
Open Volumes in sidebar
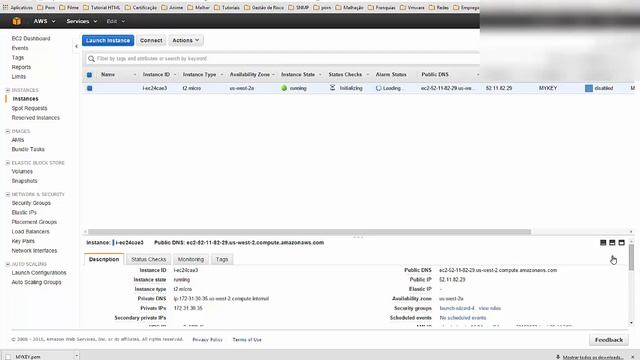pyautogui.click(x=22, y=171)
